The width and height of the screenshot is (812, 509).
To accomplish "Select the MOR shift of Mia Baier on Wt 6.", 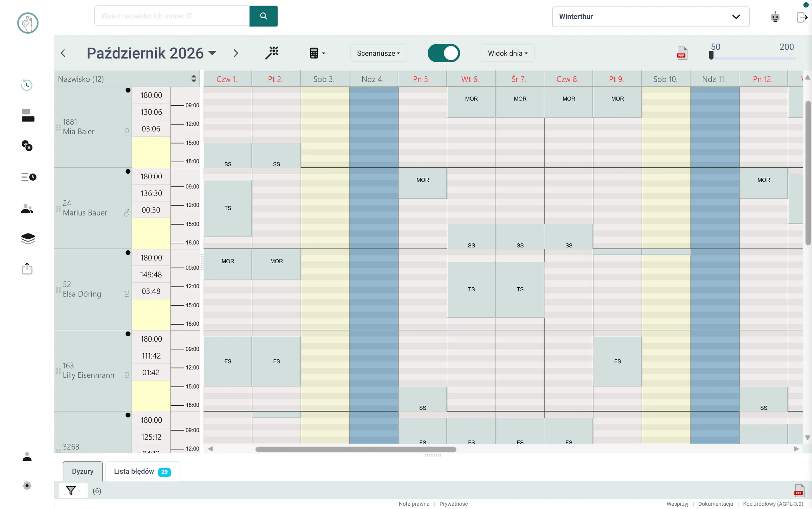I will pos(471,102).
